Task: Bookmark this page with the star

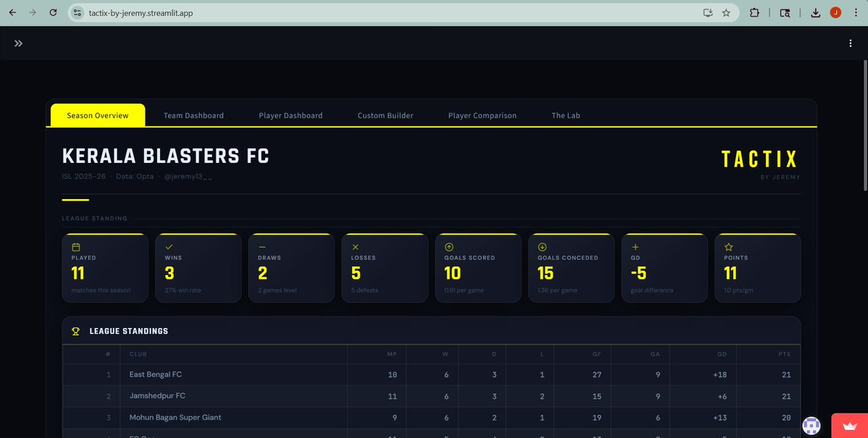Action: tap(726, 13)
